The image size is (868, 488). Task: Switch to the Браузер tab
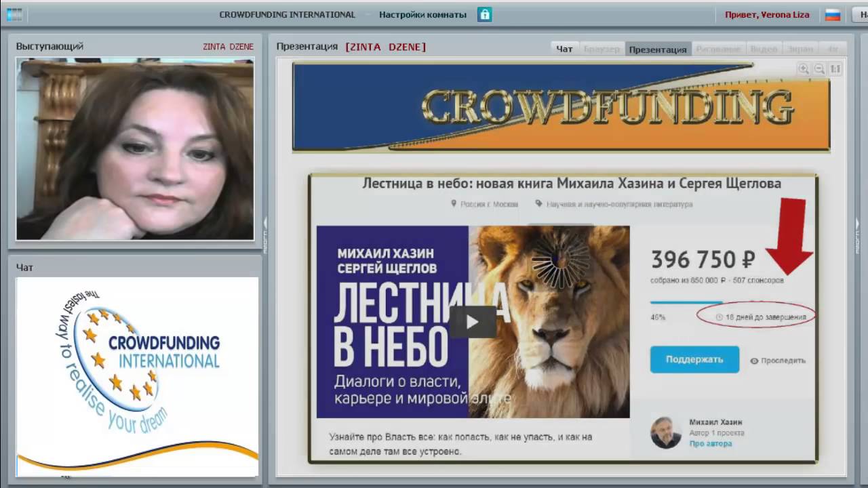(x=601, y=49)
